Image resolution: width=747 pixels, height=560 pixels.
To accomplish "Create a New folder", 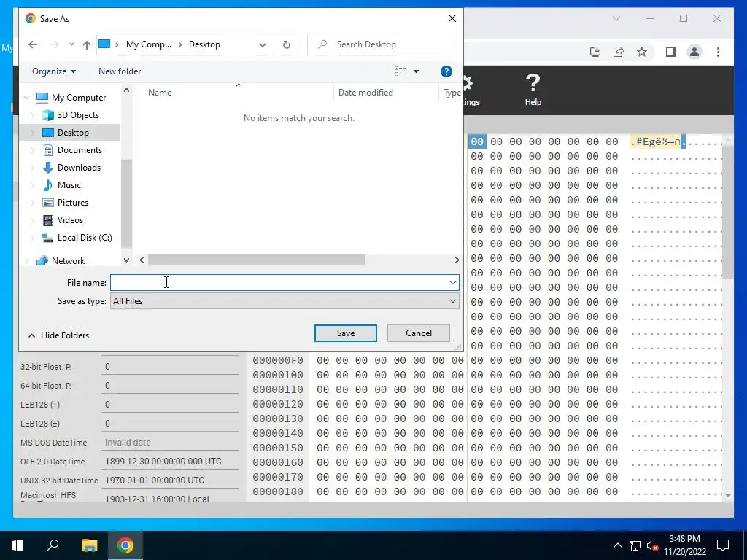I will click(120, 71).
